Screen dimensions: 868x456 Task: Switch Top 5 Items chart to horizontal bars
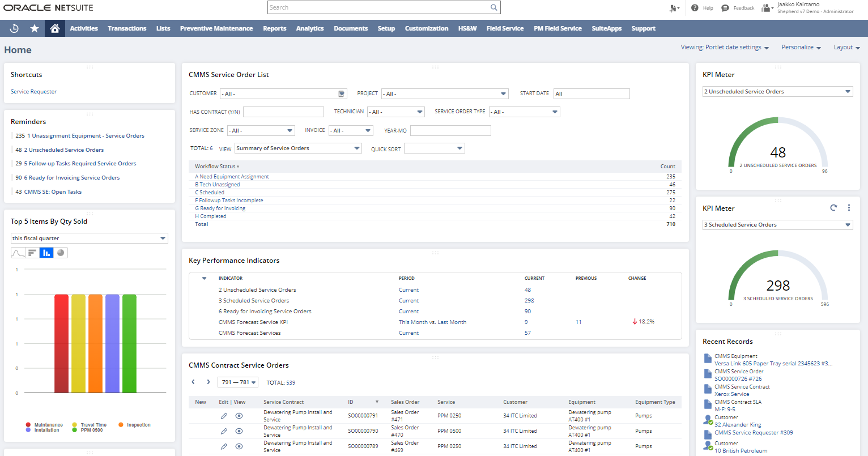(x=32, y=253)
